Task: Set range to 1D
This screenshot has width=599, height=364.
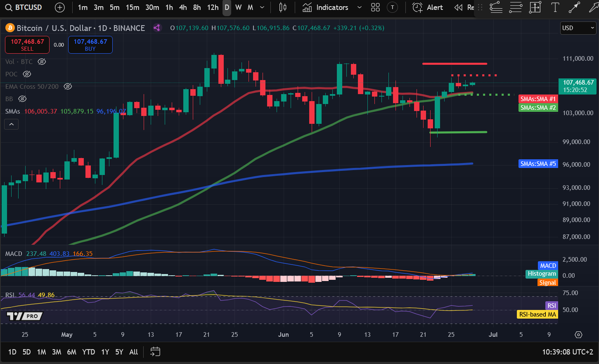Action: (x=12, y=352)
